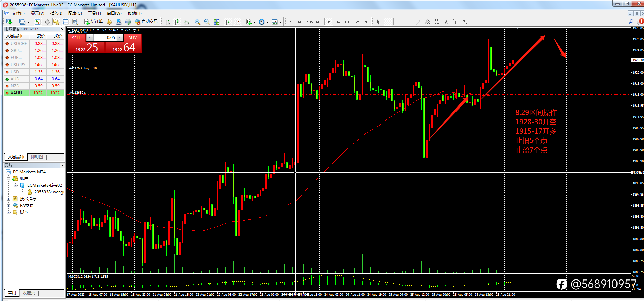Screen dimensions: 644x301
Task: Open the 显示(V) menu
Action: 37,13
